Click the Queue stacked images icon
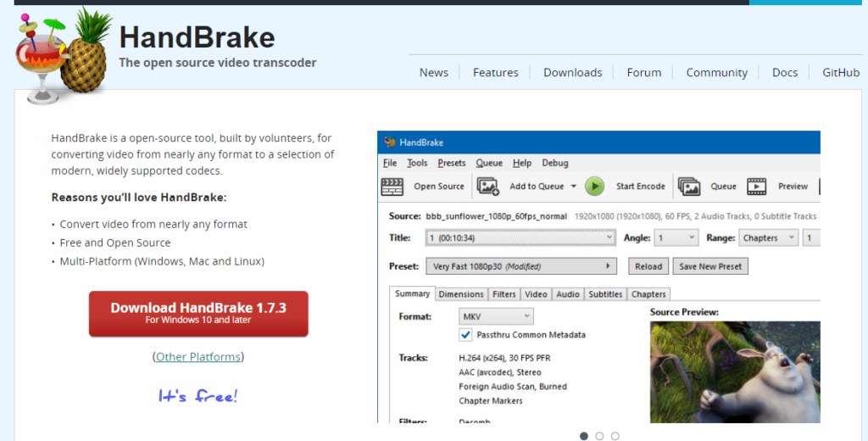Screen dimensions: 868x441 tap(688, 186)
